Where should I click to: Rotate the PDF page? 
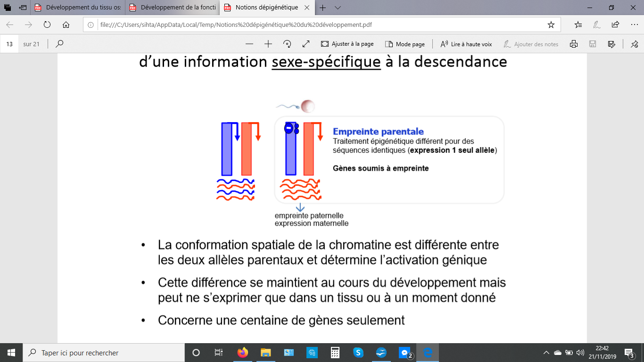coord(287,44)
